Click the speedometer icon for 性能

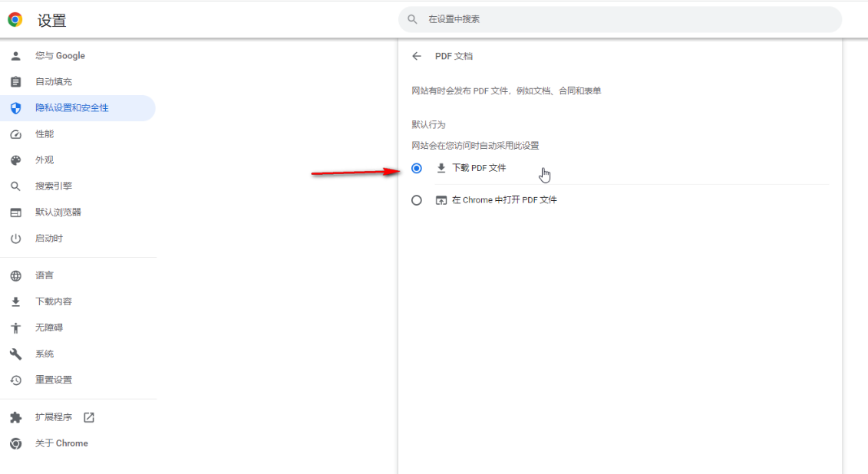pos(15,134)
